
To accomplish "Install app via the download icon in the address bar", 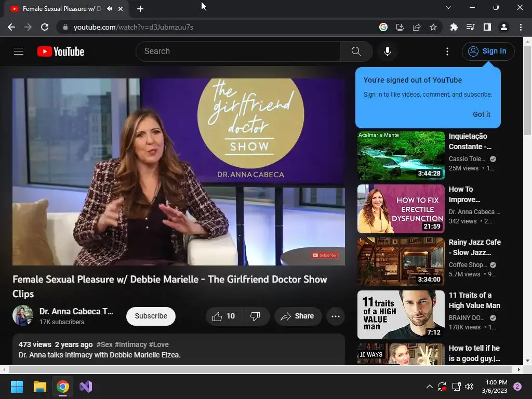I will [x=400, y=27].
